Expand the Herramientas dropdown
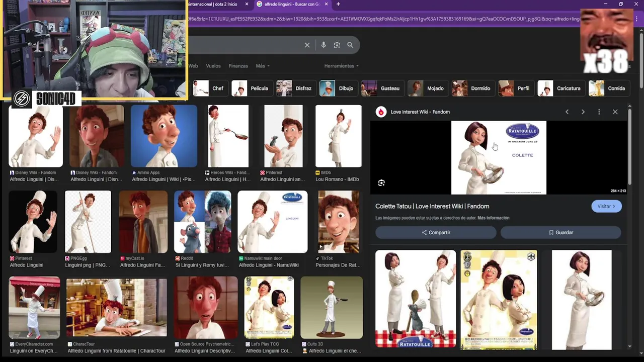This screenshot has width=644, height=362. click(x=342, y=66)
